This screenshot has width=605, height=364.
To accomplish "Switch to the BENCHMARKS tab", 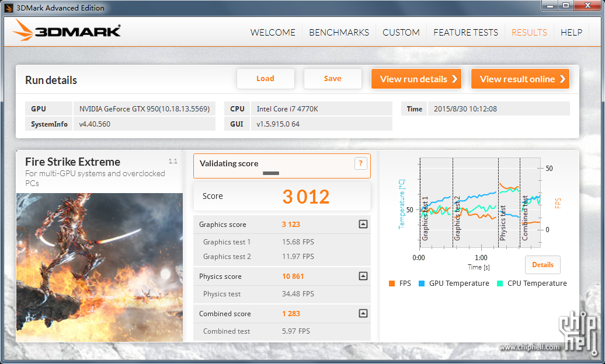I will point(339,33).
